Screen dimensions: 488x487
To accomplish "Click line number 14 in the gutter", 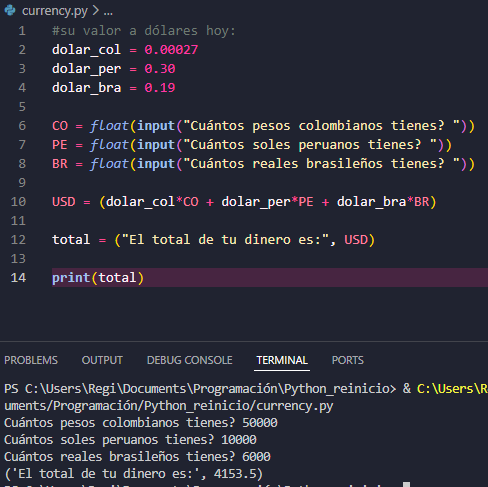I will point(18,278).
